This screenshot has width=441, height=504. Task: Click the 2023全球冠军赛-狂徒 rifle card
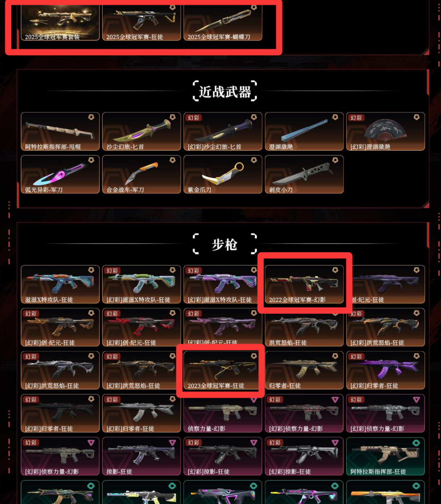tap(223, 370)
